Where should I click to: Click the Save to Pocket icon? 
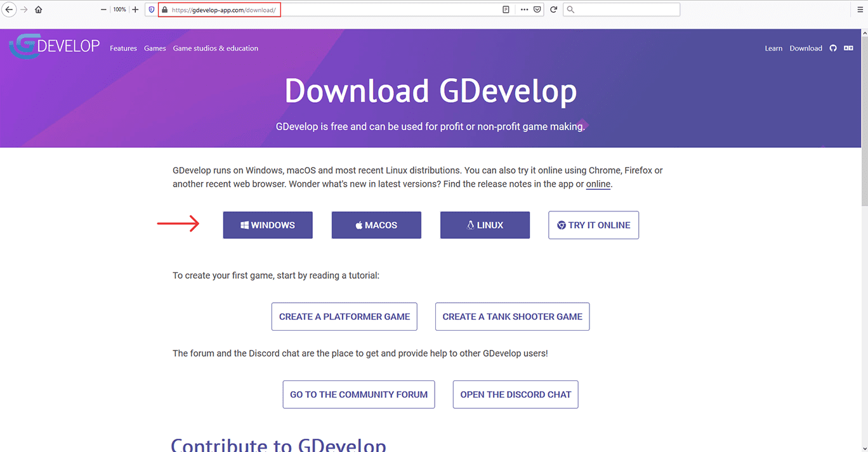pos(537,10)
